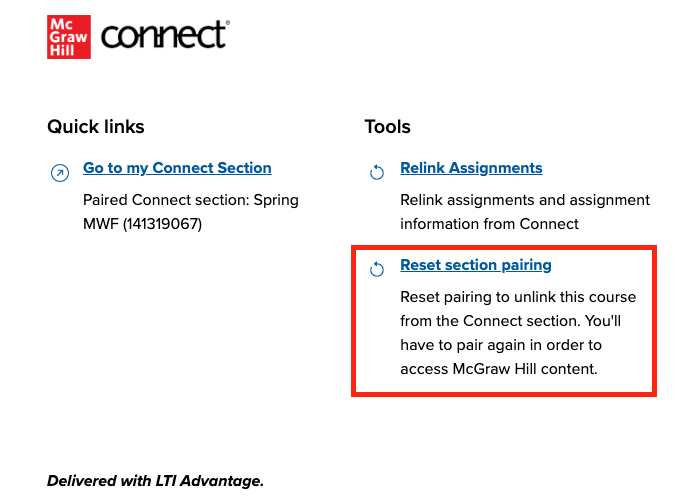
Task: Open the Go to my Connect Section link
Action: coord(177,168)
